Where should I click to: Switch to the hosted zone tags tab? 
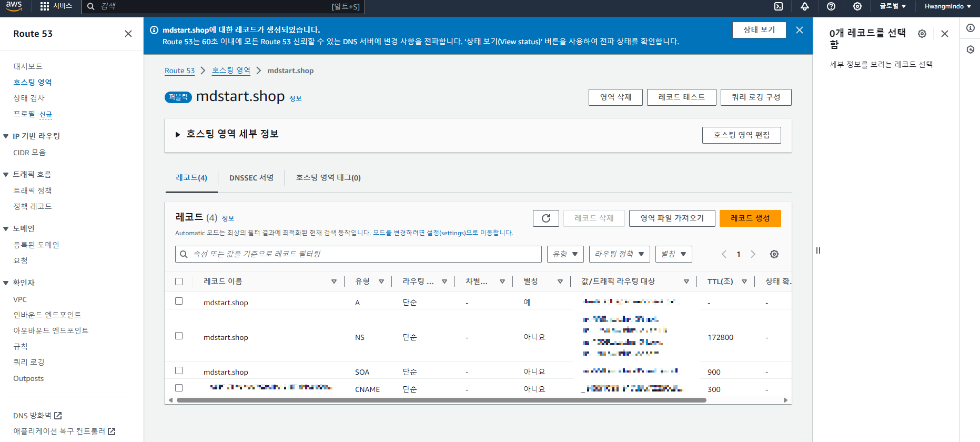pos(328,178)
